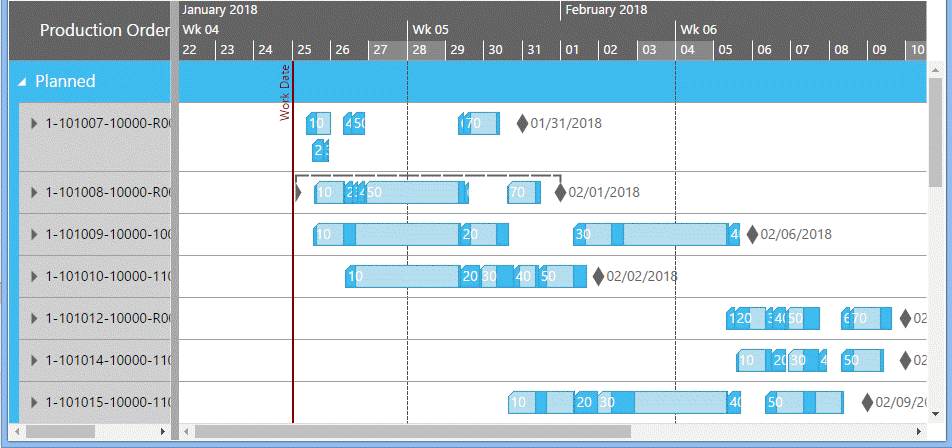Click the Wk 05 header
This screenshot has height=448, width=952.
tap(430, 30)
